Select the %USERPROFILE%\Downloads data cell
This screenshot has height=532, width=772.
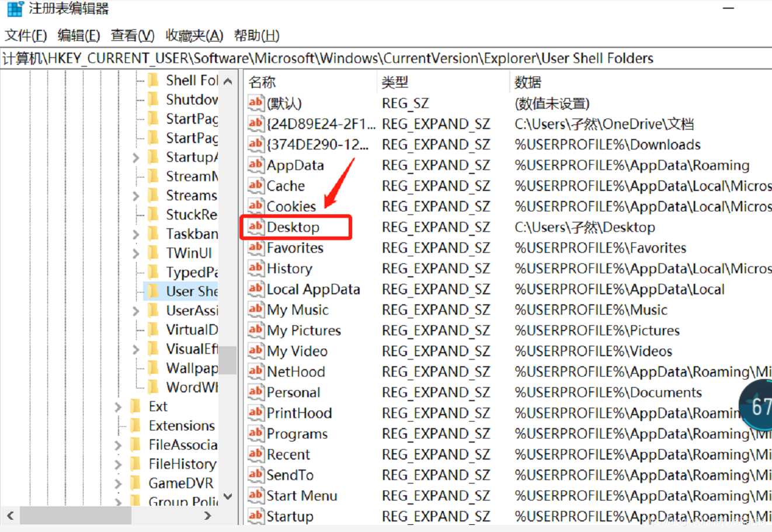coord(607,144)
